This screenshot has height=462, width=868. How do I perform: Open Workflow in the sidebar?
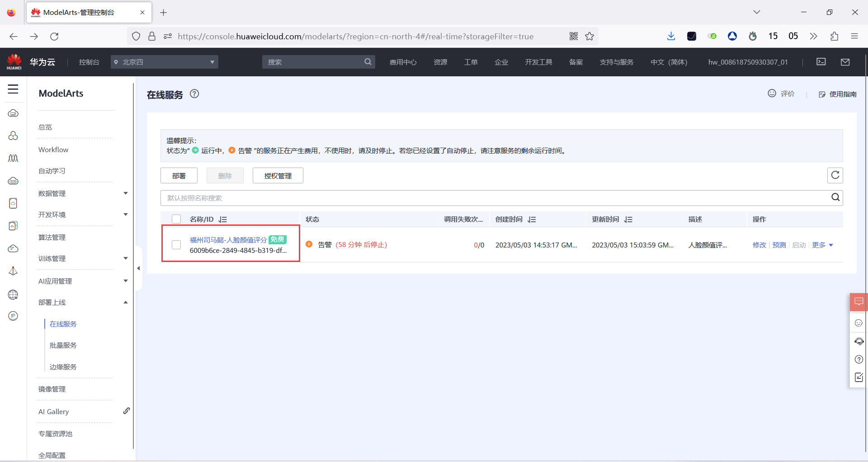pos(53,149)
